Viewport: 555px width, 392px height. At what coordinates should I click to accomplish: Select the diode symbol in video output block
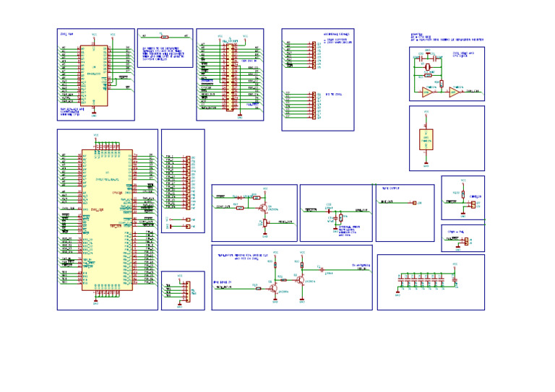point(241,197)
